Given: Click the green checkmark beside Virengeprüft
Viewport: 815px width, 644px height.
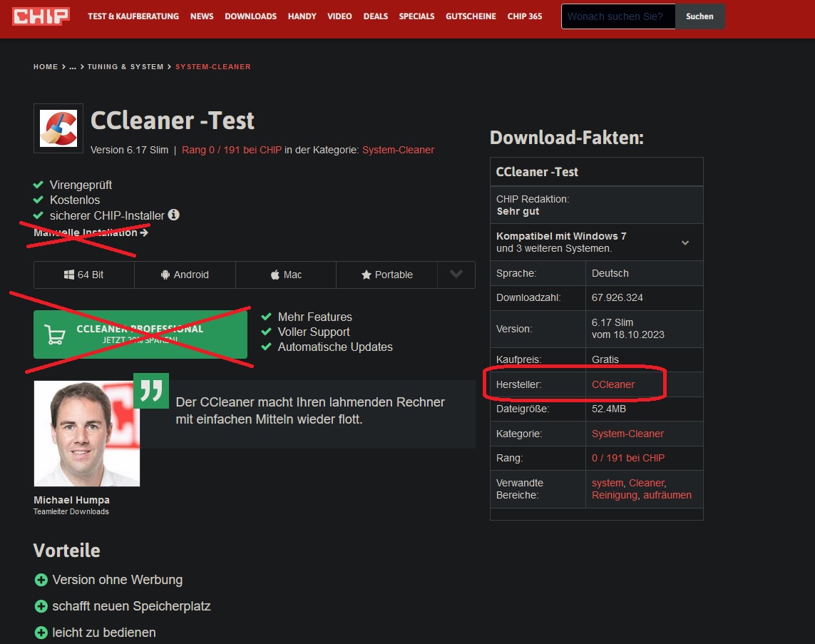Looking at the screenshot, I should point(38,185).
